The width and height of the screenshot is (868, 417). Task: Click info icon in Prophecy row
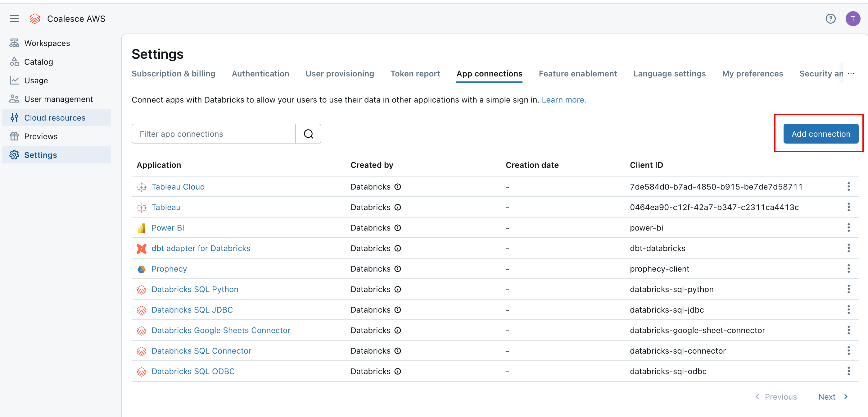point(398,269)
